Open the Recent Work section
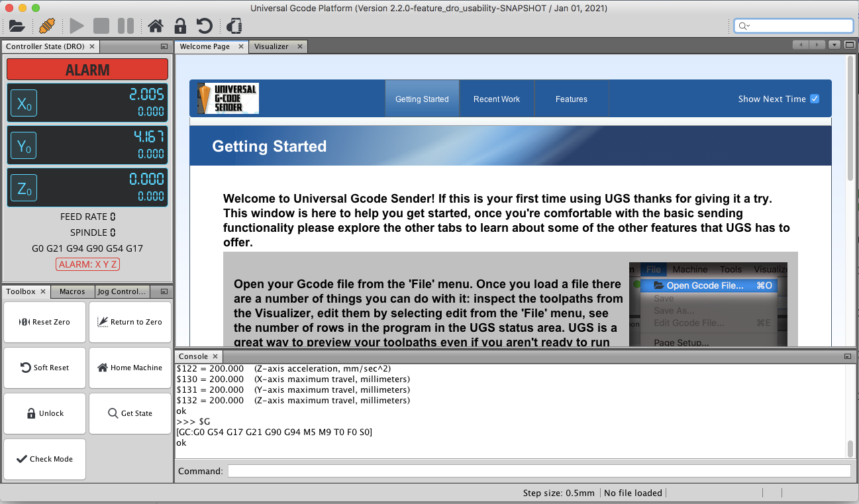This screenshot has height=504, width=859. click(497, 99)
